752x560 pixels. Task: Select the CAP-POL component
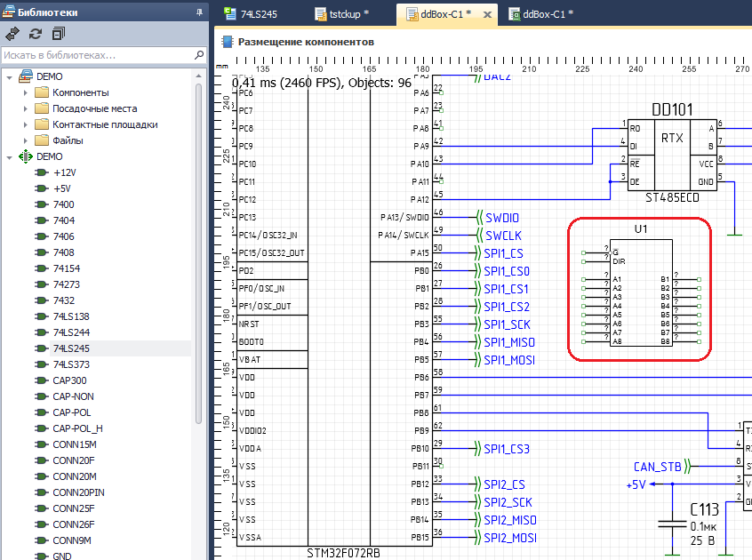[x=72, y=412]
